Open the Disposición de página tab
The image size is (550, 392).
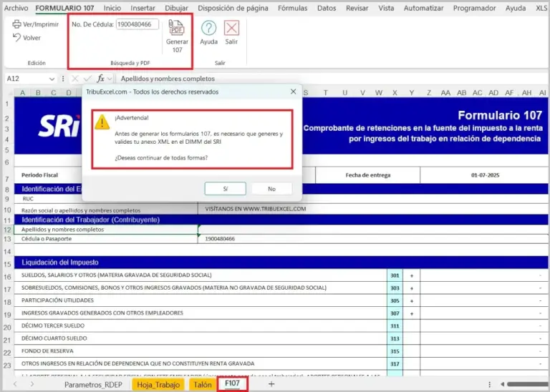tap(233, 8)
